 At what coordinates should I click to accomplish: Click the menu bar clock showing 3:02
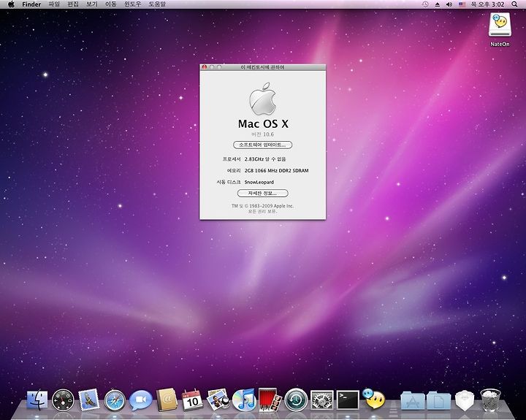tap(488, 4)
